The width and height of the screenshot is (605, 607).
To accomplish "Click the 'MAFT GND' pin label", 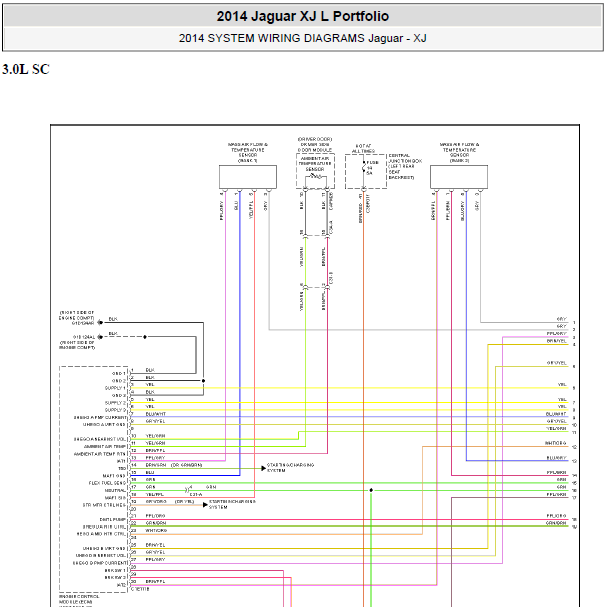I will pos(114,476).
